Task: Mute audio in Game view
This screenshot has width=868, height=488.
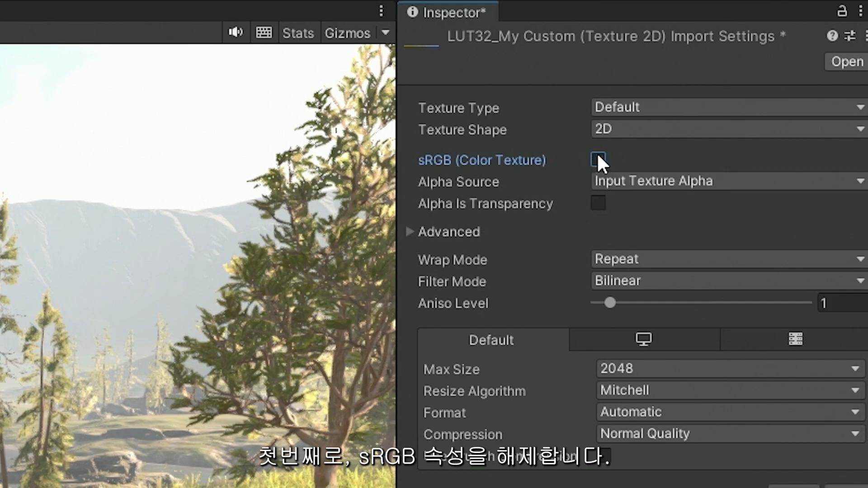Action: click(236, 33)
